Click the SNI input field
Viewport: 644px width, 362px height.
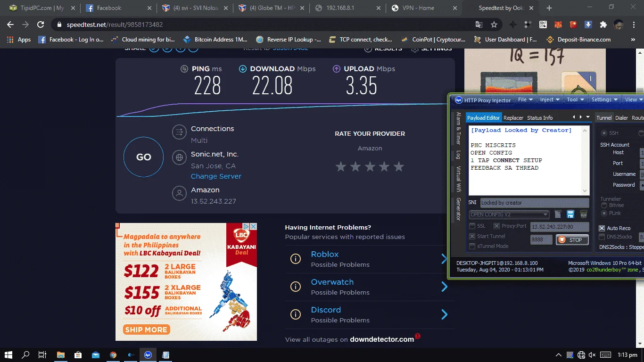click(x=535, y=203)
